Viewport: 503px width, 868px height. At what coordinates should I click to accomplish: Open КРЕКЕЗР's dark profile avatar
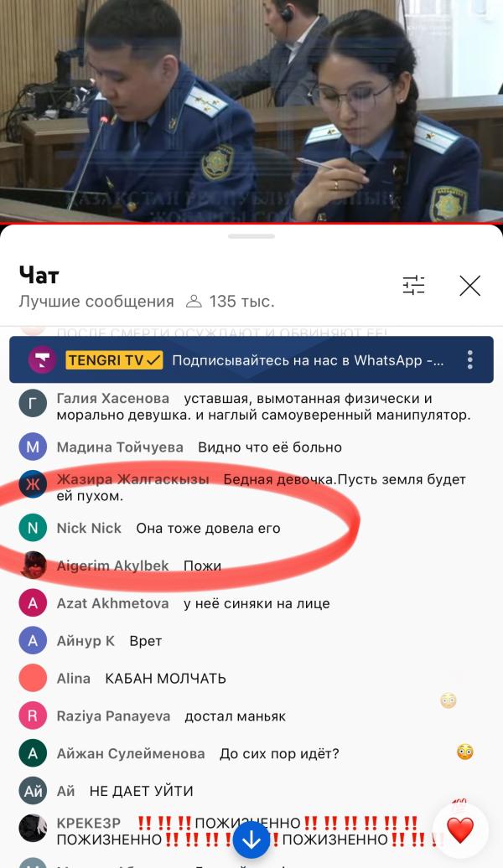pos(33,828)
